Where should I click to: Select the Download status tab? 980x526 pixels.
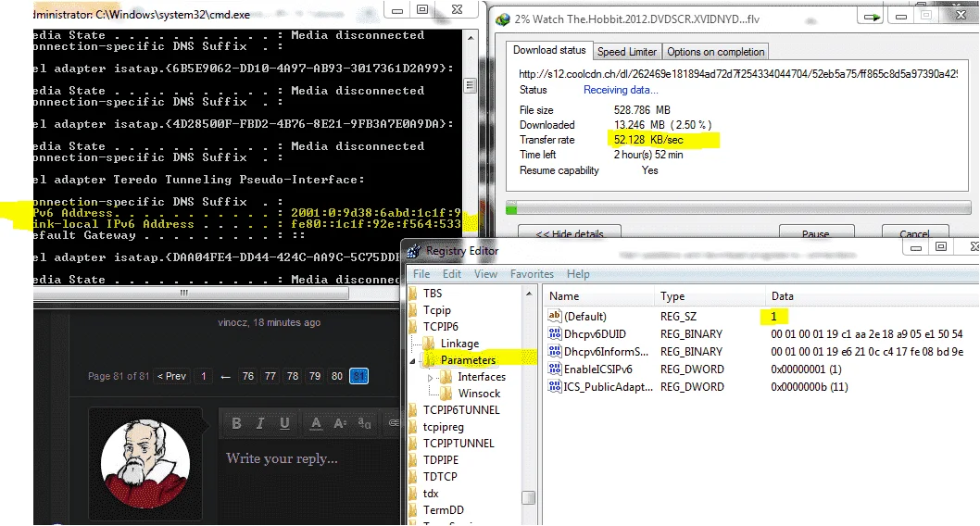[x=549, y=50]
